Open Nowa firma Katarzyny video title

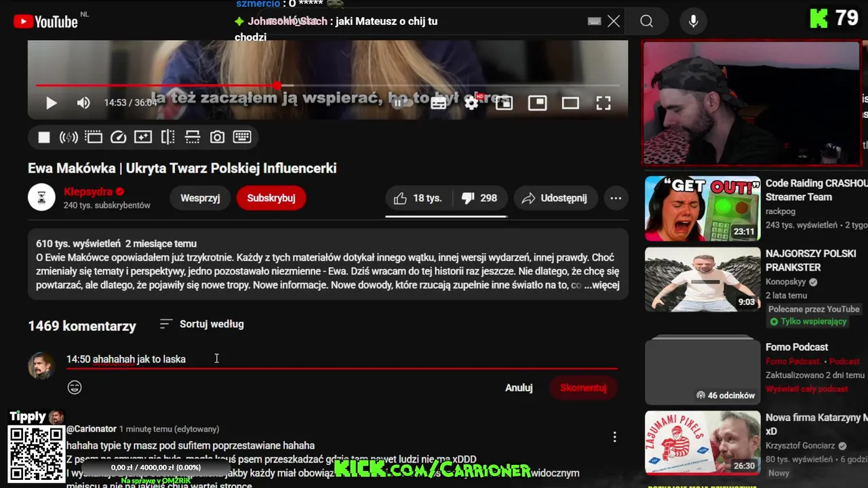coord(816,424)
